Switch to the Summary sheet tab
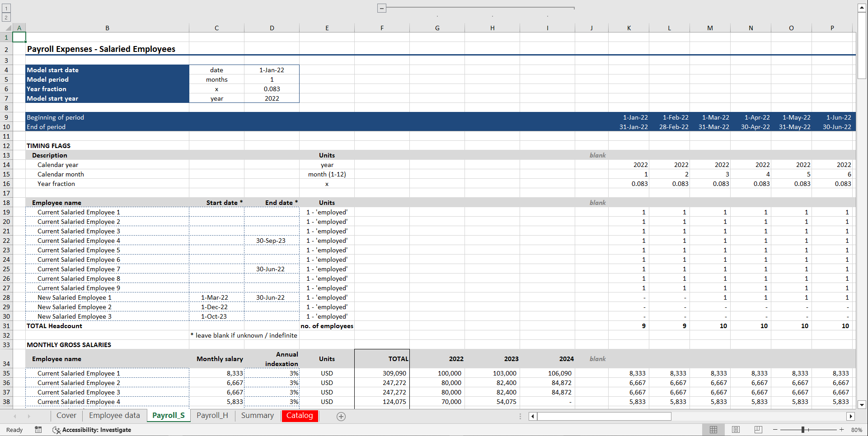 coord(258,416)
